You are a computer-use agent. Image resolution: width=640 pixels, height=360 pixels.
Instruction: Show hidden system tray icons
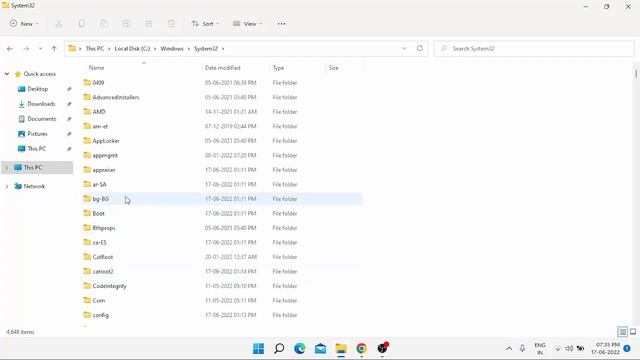[509, 349]
